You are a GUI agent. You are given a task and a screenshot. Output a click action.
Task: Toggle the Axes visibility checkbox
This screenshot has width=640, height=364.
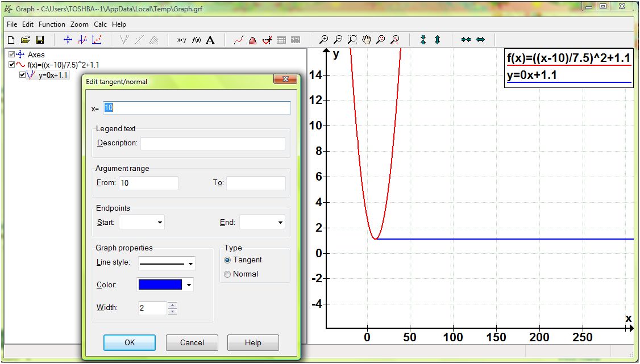coord(11,55)
